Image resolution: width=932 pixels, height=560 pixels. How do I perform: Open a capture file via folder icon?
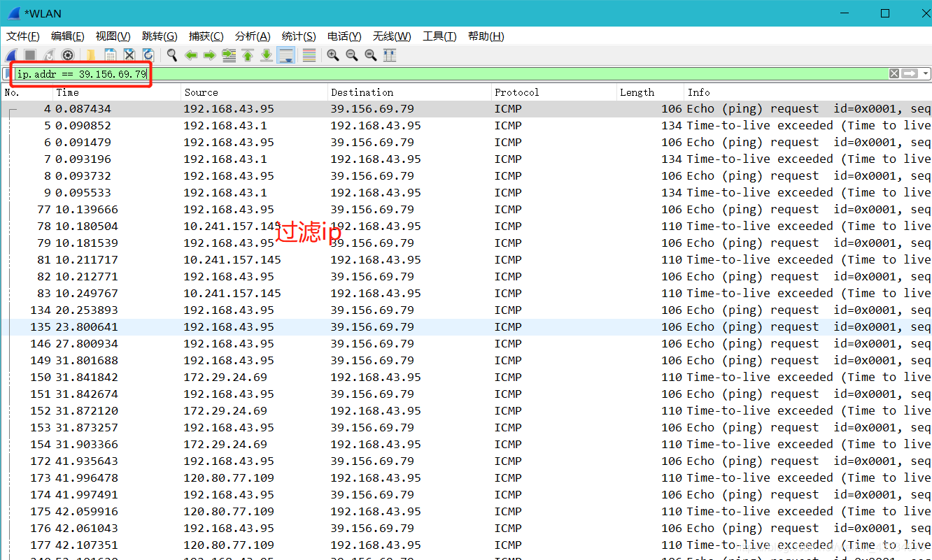(x=91, y=55)
